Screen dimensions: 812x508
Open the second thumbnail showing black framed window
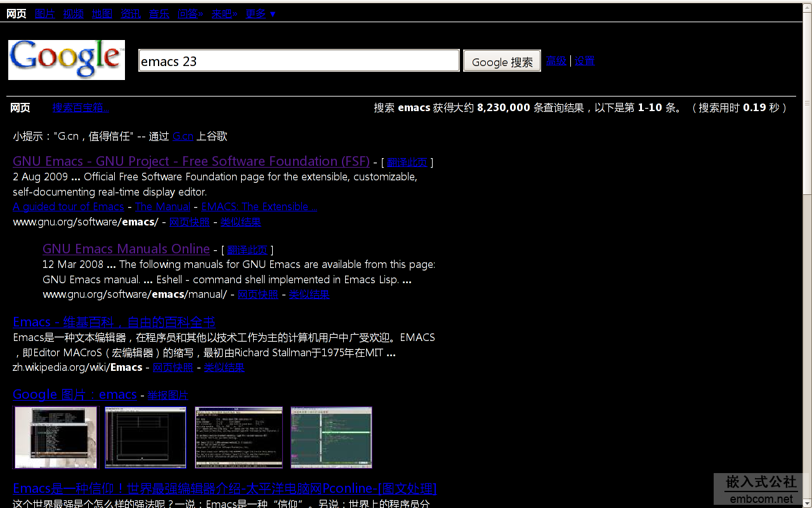click(146, 438)
